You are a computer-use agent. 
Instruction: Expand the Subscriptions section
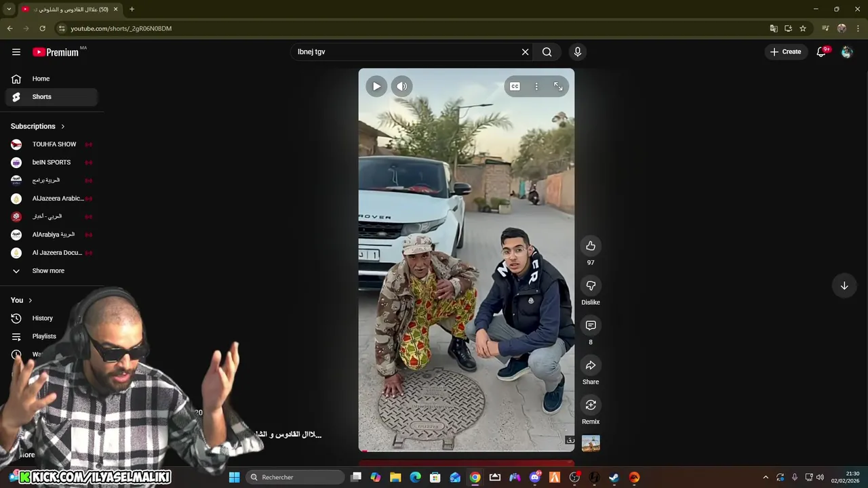click(38, 126)
